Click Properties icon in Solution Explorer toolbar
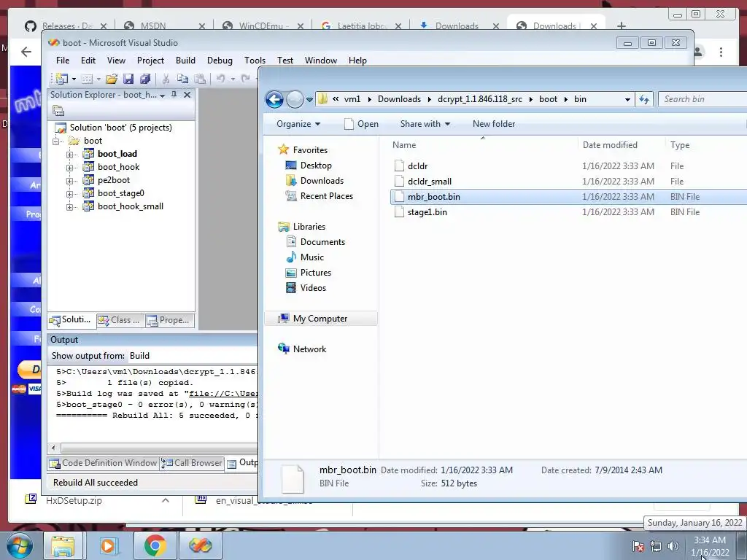The image size is (747, 560). click(58, 111)
